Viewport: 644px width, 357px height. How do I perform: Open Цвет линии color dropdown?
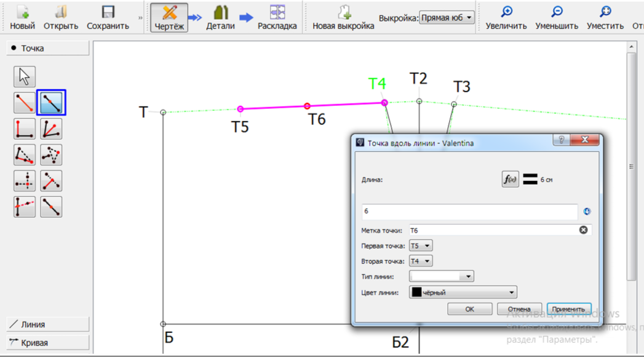pos(463,292)
